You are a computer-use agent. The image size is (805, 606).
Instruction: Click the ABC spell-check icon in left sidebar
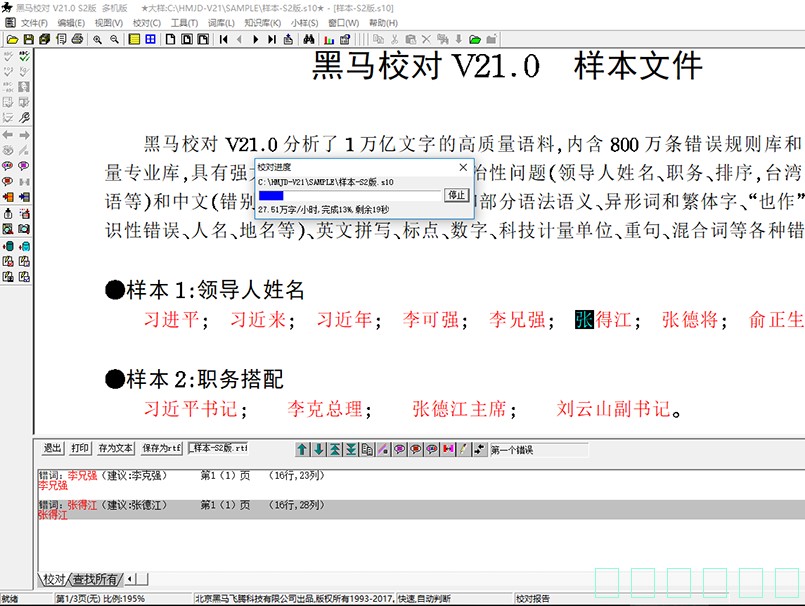pyautogui.click(x=24, y=56)
